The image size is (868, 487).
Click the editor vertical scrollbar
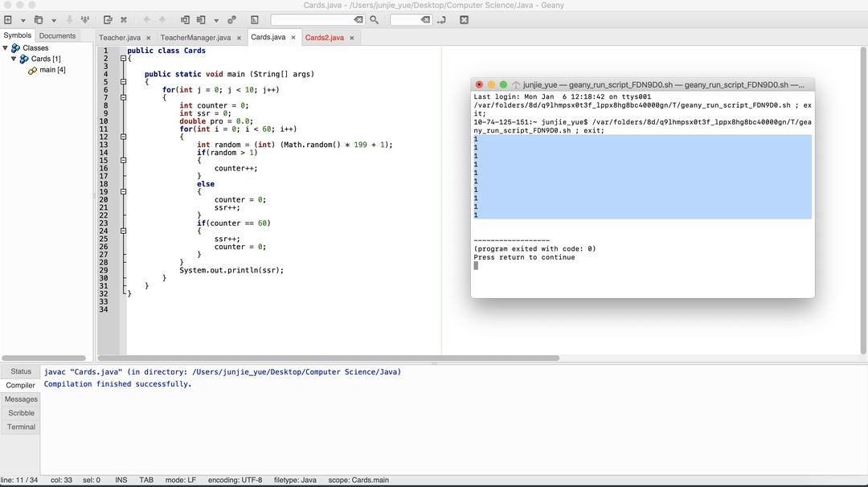coord(863,200)
